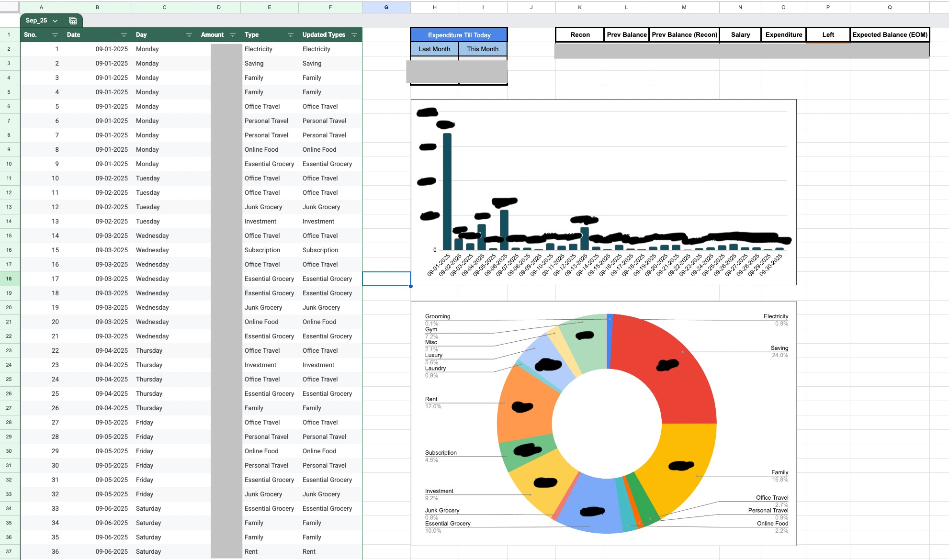Open the filter for the Sno. column
Viewport: 949px width, 560px height.
tap(55, 34)
